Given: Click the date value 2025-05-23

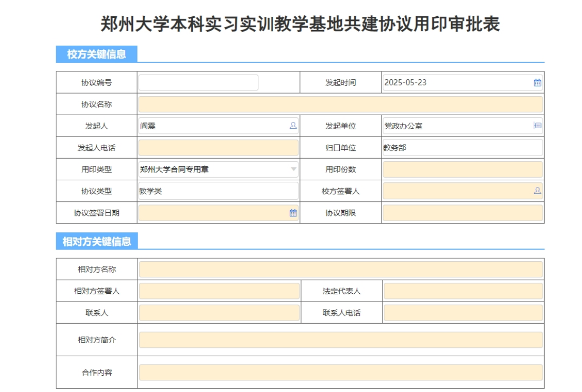Looking at the screenshot, I should (x=406, y=82).
